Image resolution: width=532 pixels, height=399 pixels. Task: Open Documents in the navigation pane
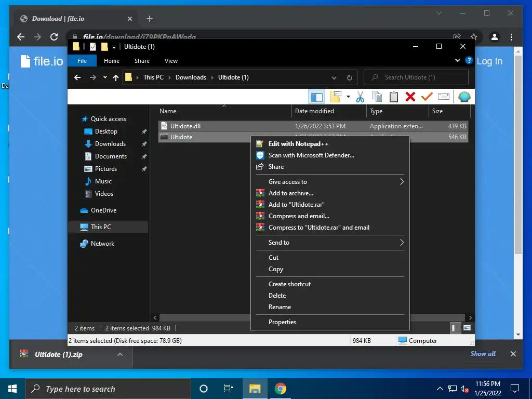[111, 156]
